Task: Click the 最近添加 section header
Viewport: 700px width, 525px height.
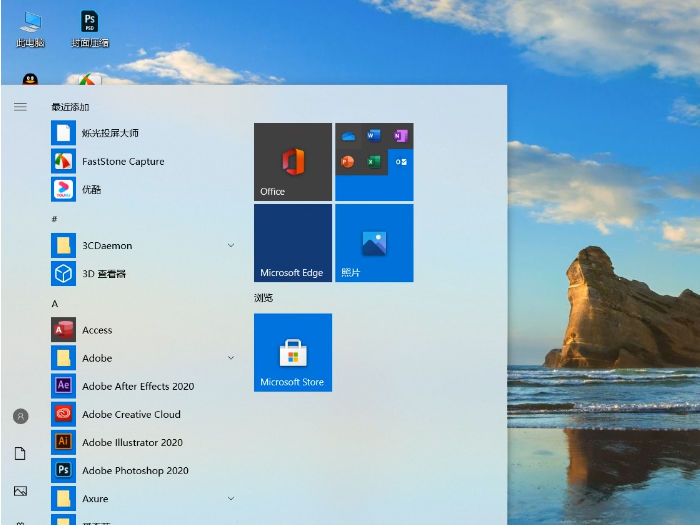Action: click(70, 107)
